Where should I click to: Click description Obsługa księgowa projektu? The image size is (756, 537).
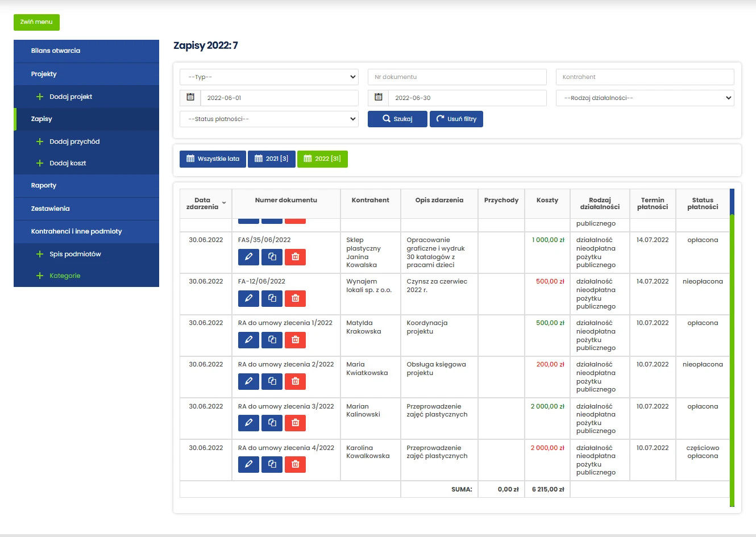[436, 369]
